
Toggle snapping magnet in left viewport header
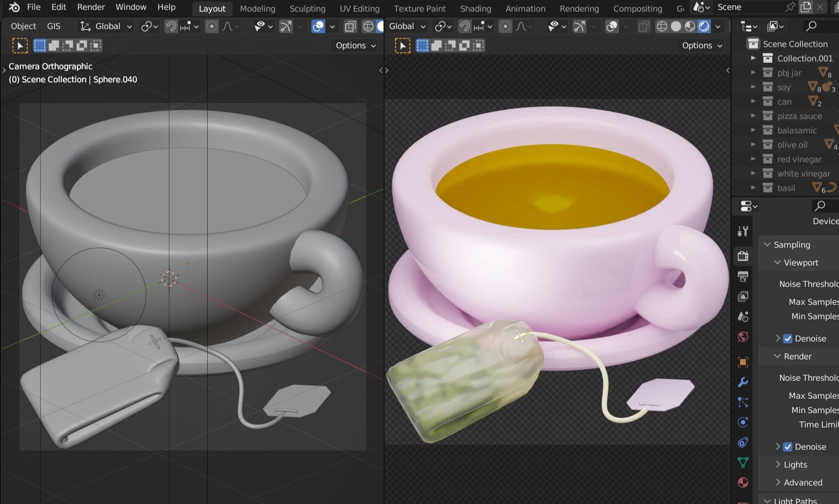point(171,27)
